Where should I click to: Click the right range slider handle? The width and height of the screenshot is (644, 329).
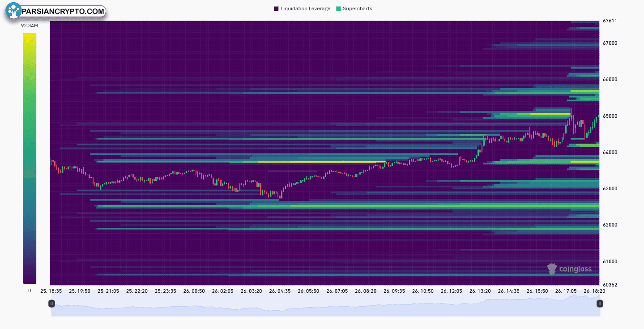(600, 303)
